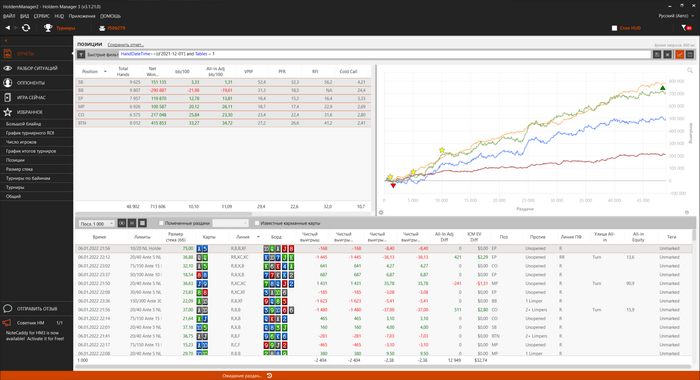700x380 pixels.
Task: Open the Размер стека report
Action: (x=19, y=169)
